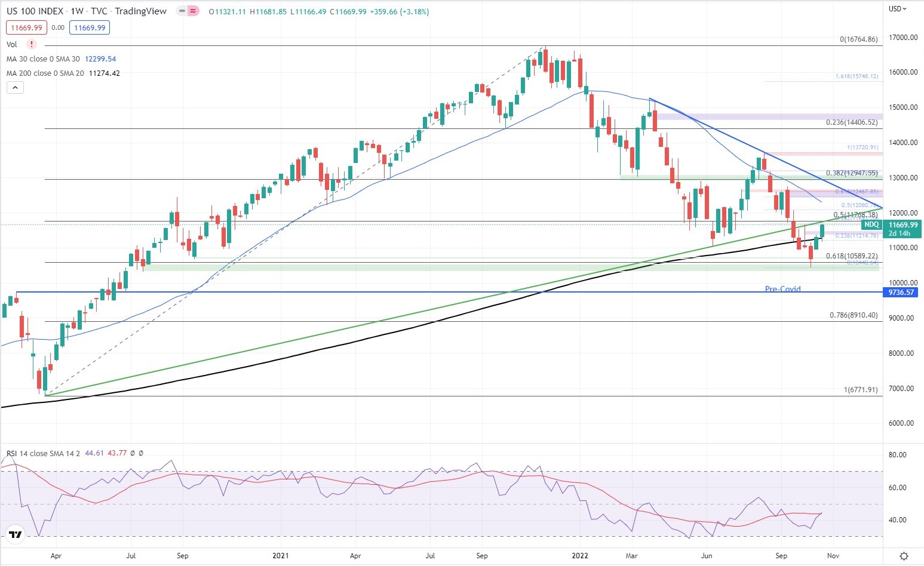
Task: Click the 2022 label on time axis
Action: click(579, 556)
